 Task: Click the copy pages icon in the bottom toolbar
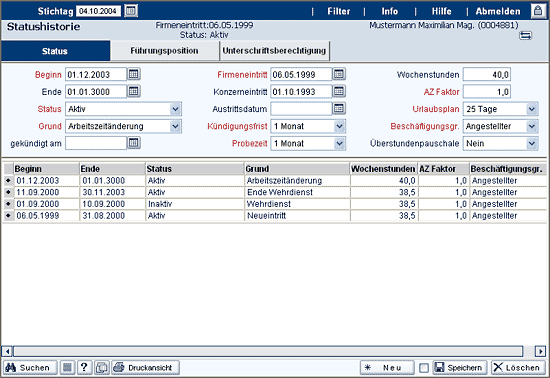[102, 367]
